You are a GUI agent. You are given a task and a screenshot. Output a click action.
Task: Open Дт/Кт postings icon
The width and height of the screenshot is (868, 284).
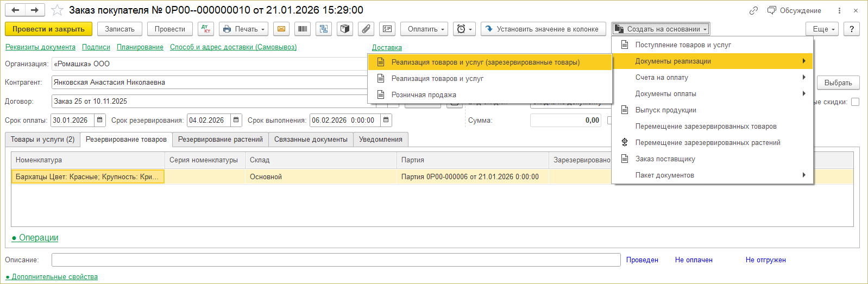tap(206, 29)
